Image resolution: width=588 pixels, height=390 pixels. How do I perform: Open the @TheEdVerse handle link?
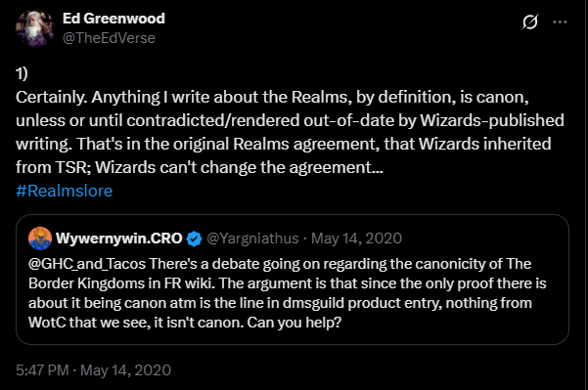[x=109, y=38]
